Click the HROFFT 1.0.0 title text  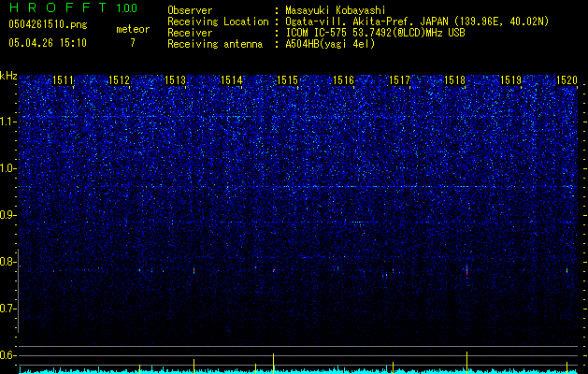73,7
